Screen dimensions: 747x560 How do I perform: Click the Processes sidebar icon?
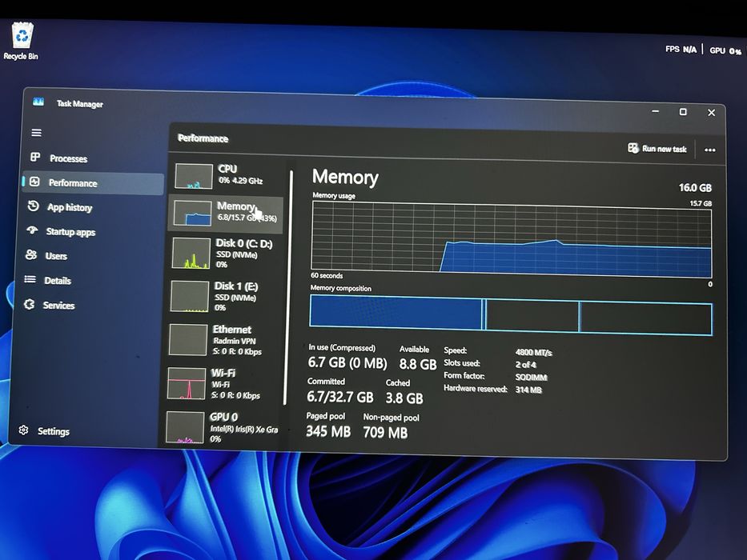coord(35,157)
